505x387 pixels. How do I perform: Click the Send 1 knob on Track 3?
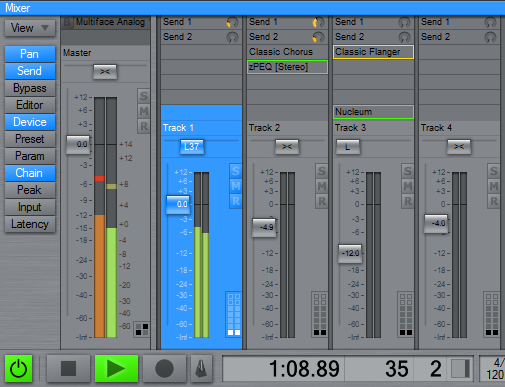[x=404, y=22]
